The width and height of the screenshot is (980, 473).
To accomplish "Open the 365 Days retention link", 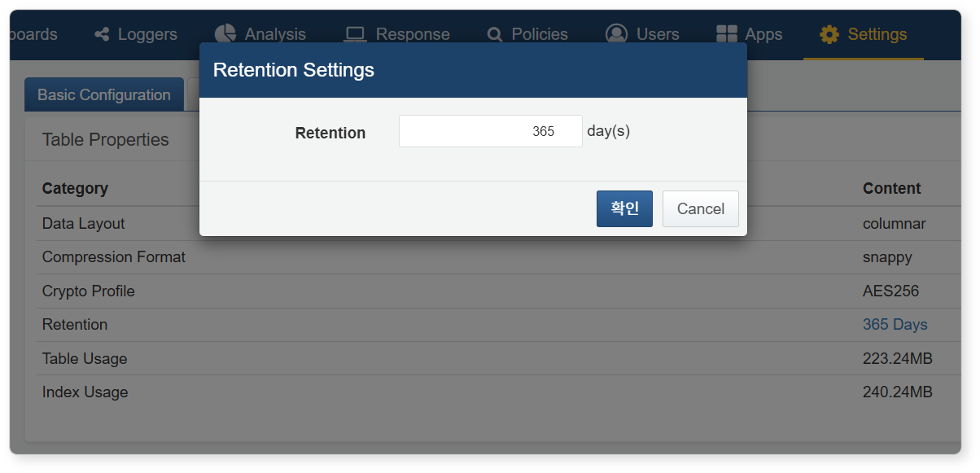I will (895, 324).
